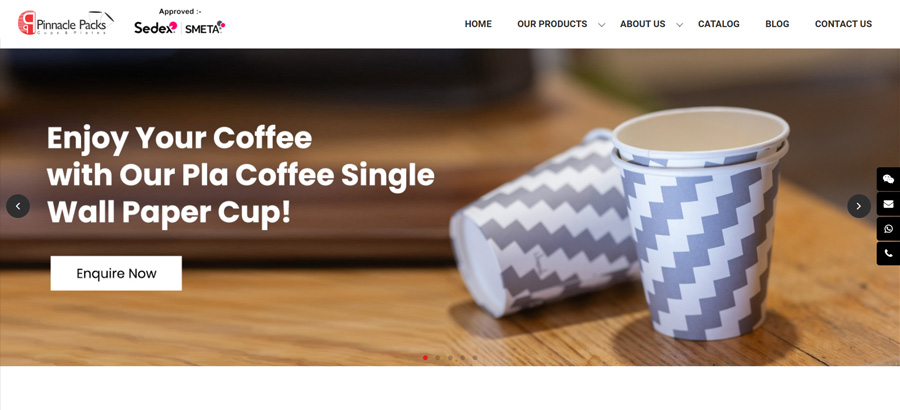
Task: Open the Our Products menu
Action: pyautogui.click(x=552, y=24)
